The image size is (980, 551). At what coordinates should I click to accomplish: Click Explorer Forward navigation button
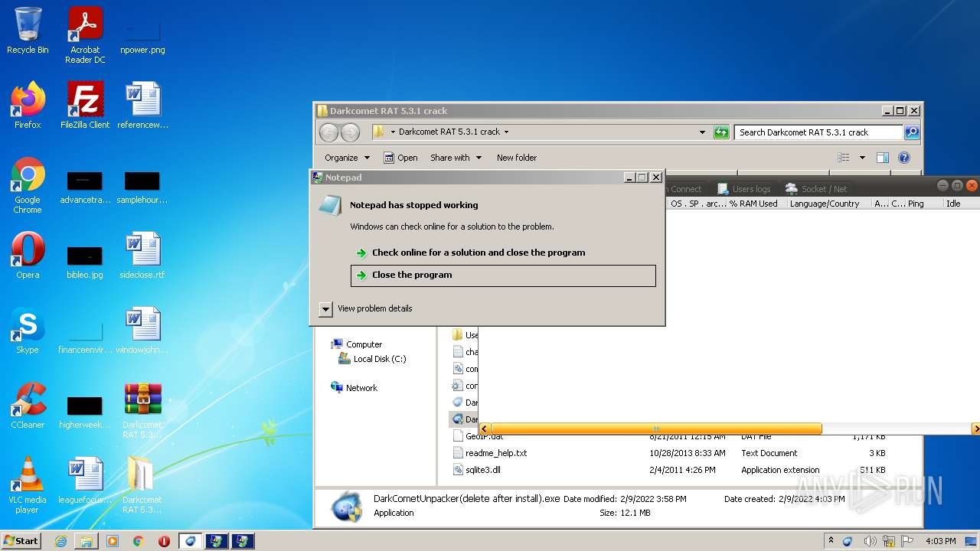[x=350, y=132]
